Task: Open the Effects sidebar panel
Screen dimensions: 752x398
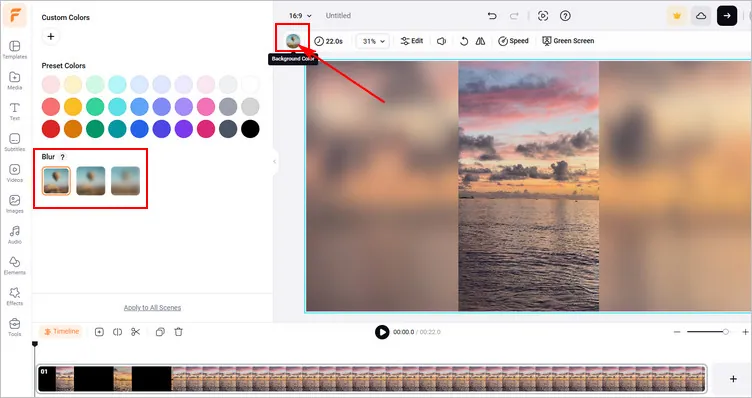Action: click(15, 296)
